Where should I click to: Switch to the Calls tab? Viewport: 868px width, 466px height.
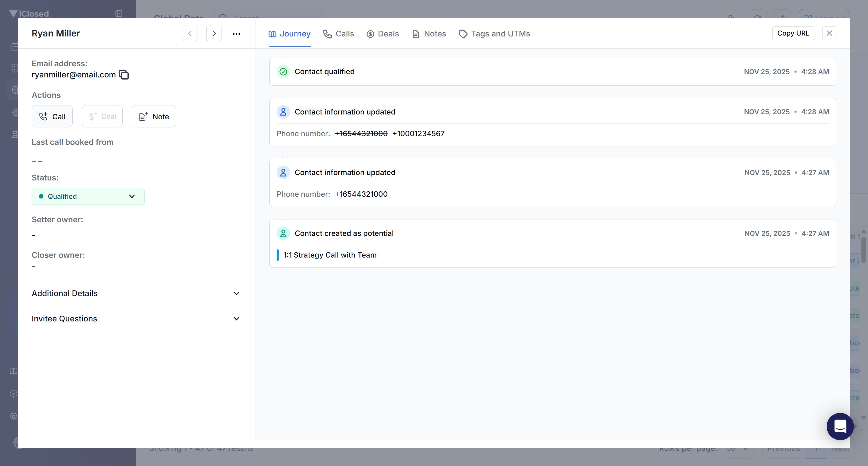click(339, 34)
